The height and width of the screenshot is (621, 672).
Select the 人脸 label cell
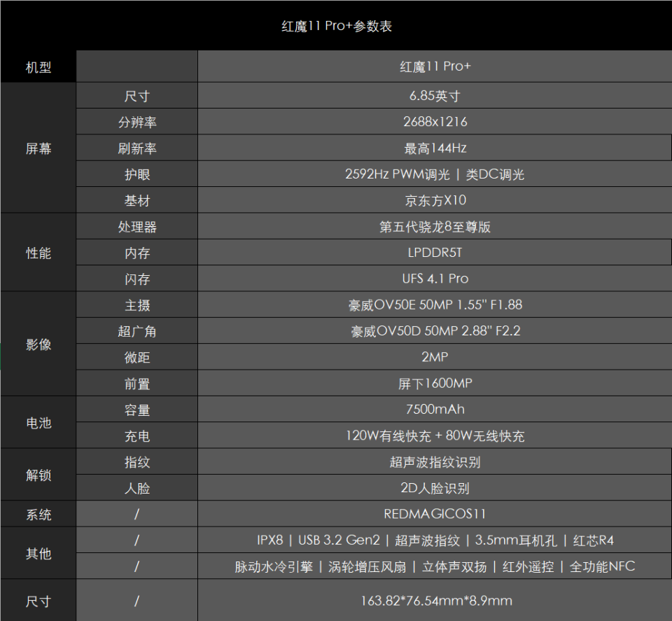137,488
